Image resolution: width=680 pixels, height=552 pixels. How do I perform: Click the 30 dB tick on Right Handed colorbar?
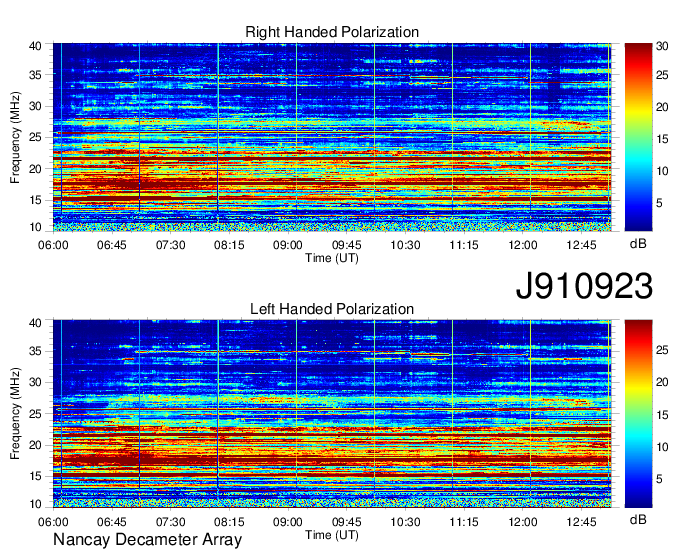click(x=662, y=46)
